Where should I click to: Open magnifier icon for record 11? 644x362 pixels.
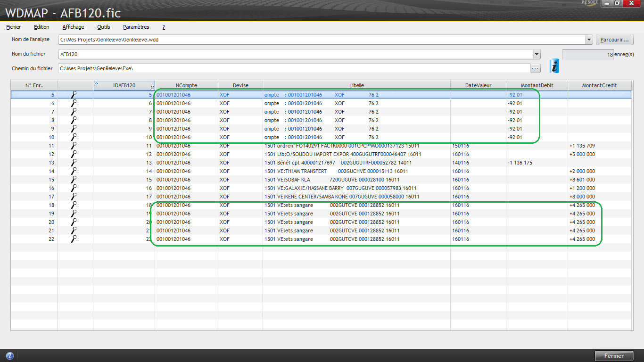point(74,146)
